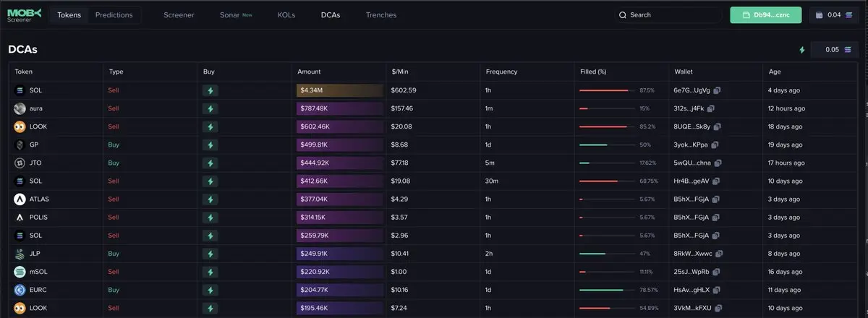The height and width of the screenshot is (318, 868).
Task: Switch to the Tokens tab
Action: click(x=69, y=14)
